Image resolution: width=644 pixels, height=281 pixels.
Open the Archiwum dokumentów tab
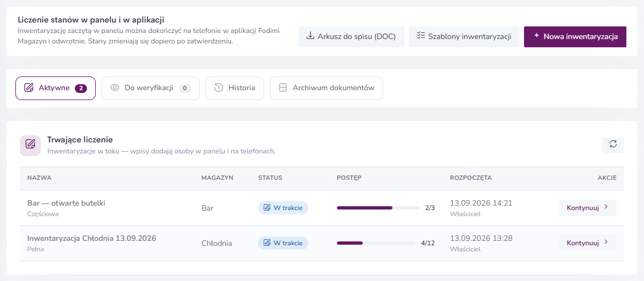(x=326, y=88)
